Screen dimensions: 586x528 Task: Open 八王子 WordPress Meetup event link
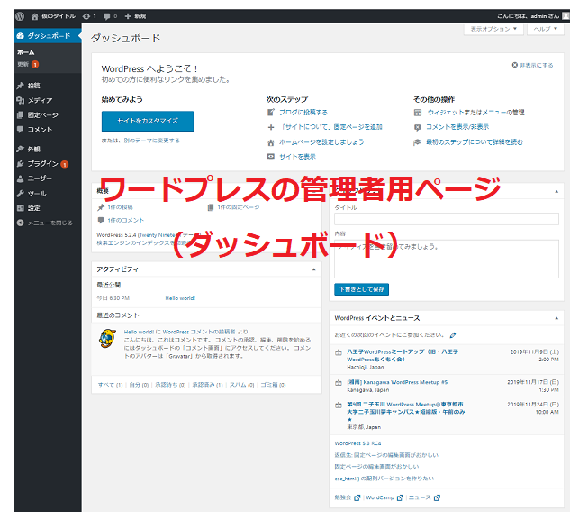402,355
